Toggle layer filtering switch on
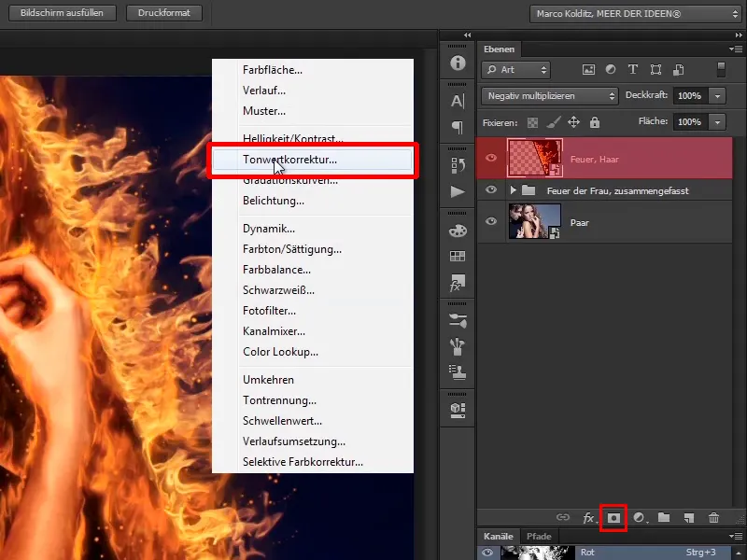 (721, 69)
